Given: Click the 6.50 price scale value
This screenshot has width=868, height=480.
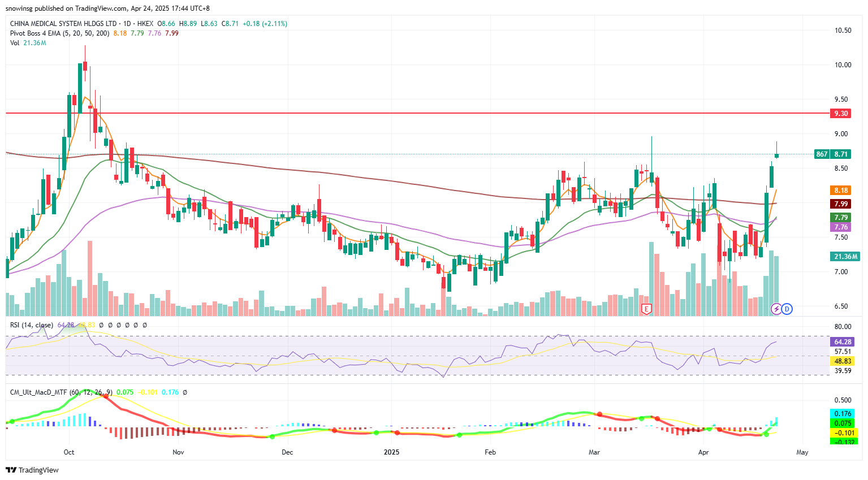Looking at the screenshot, I should (x=841, y=306).
